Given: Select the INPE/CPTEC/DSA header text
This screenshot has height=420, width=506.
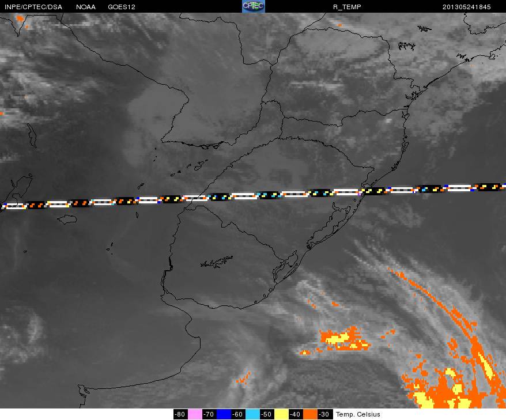Looking at the screenshot, I should [x=33, y=7].
